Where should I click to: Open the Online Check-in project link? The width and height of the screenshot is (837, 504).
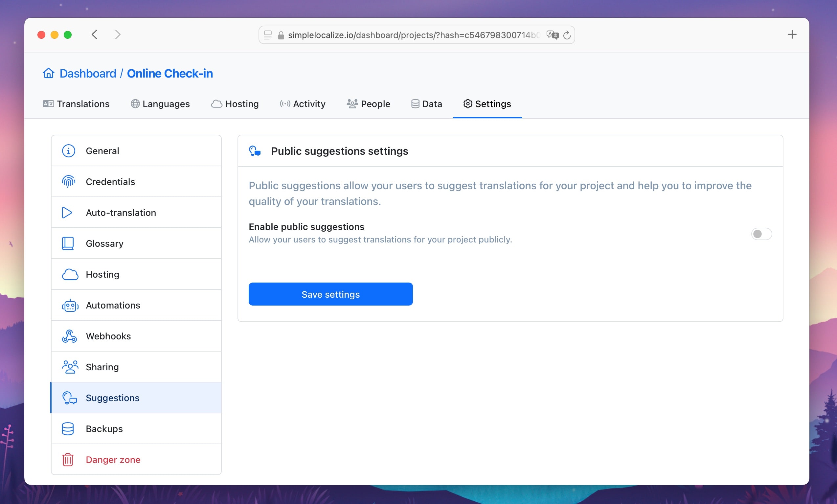pyautogui.click(x=170, y=73)
